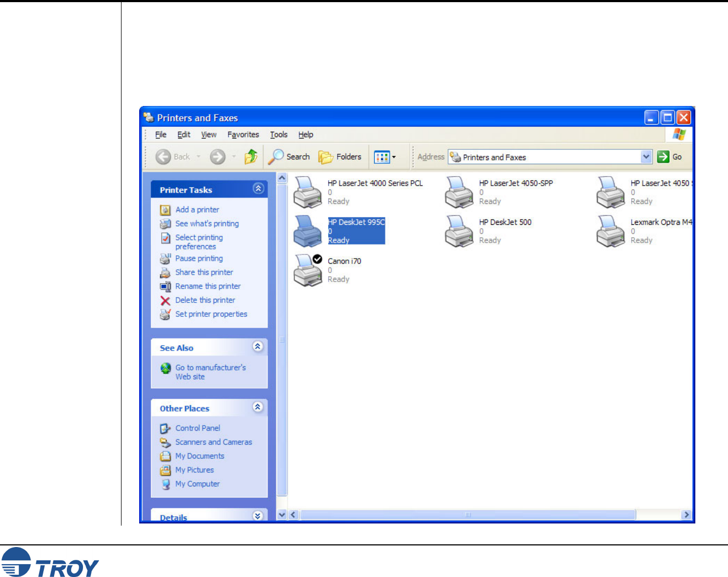Image resolution: width=728 pixels, height=577 pixels.
Task: Open the Search toolbar button
Action: point(289,157)
